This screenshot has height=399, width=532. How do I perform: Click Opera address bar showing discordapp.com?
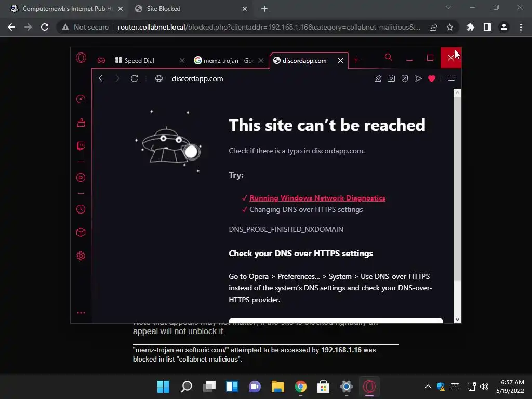click(197, 79)
